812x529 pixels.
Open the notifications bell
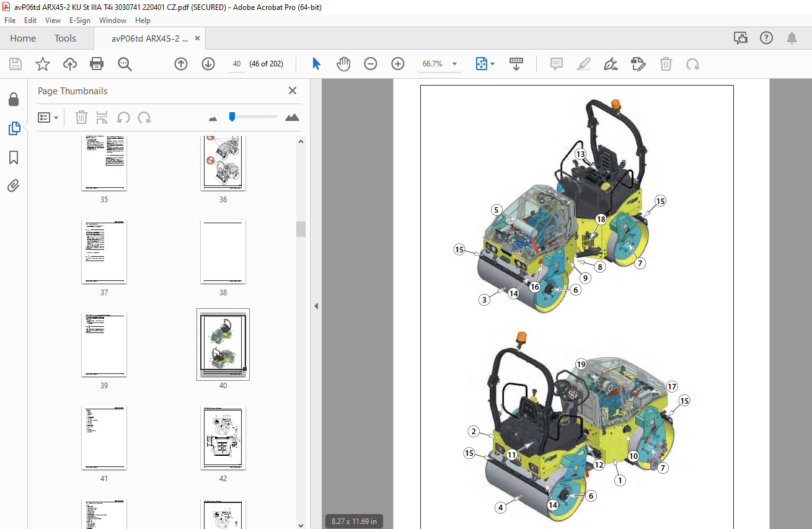(x=792, y=38)
